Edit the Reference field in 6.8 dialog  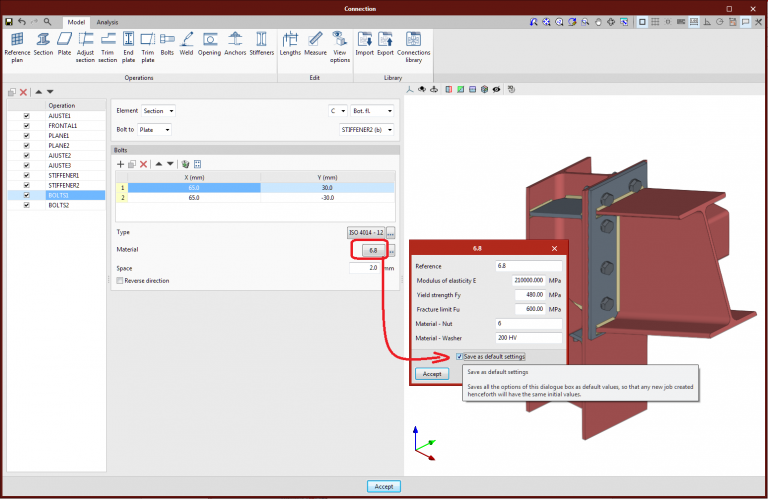tap(529, 266)
